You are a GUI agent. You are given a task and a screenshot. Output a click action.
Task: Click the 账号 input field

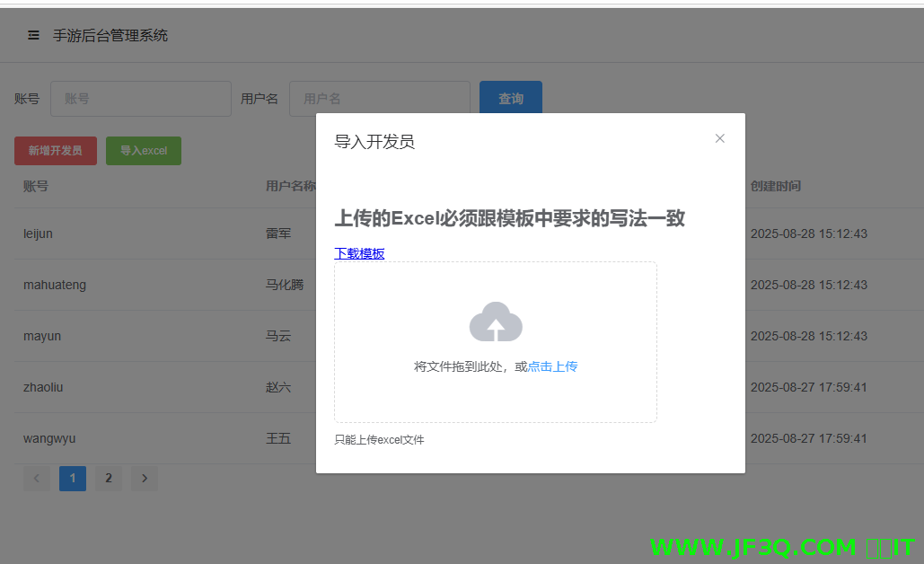click(140, 99)
